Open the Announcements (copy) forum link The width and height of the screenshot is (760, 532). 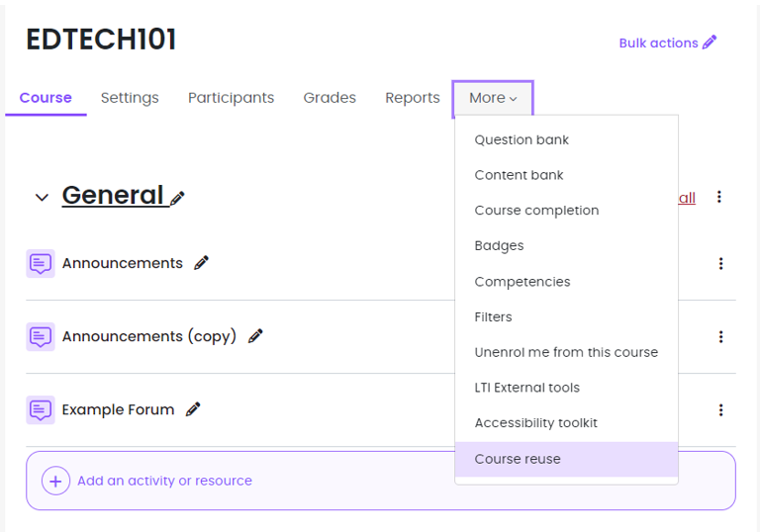(148, 336)
